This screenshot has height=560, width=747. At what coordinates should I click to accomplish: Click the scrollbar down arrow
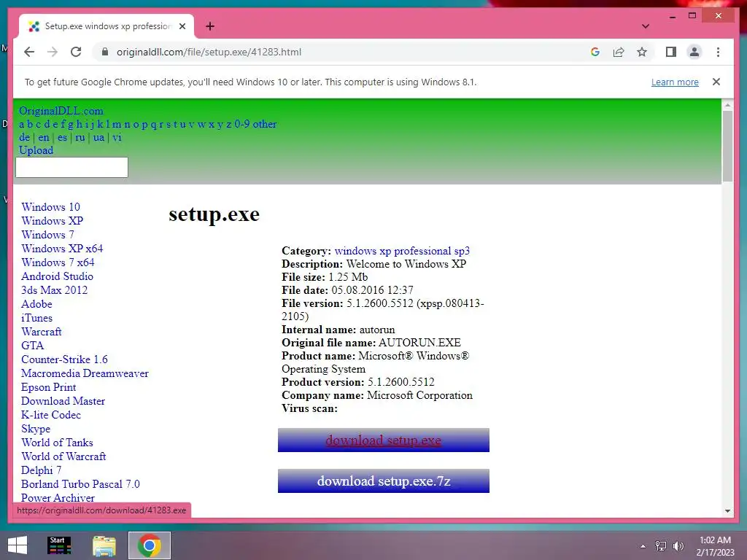727,511
